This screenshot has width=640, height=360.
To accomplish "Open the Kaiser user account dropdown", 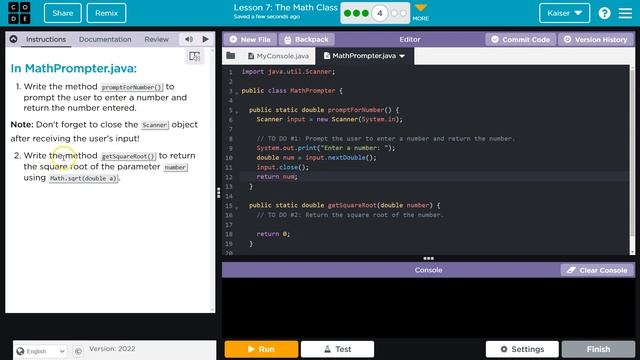I will [564, 13].
